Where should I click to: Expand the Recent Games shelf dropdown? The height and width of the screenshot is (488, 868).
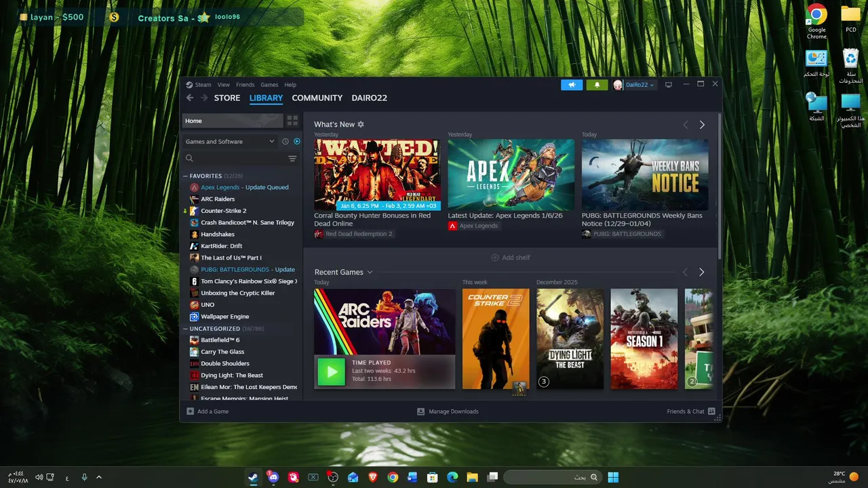click(x=370, y=272)
